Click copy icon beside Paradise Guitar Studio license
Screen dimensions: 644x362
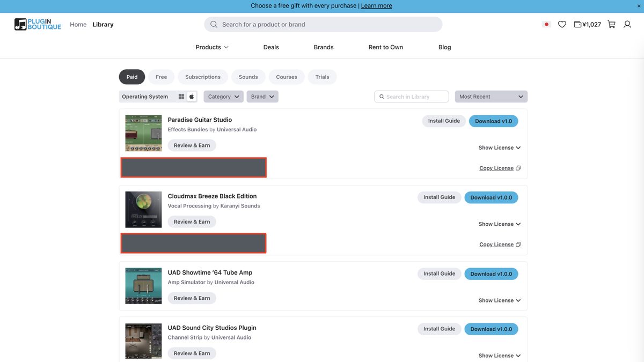tap(518, 168)
